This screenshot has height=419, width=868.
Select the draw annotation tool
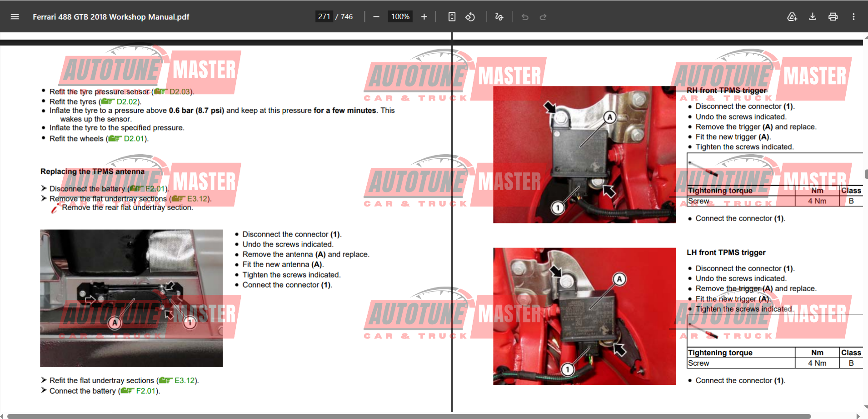point(499,17)
